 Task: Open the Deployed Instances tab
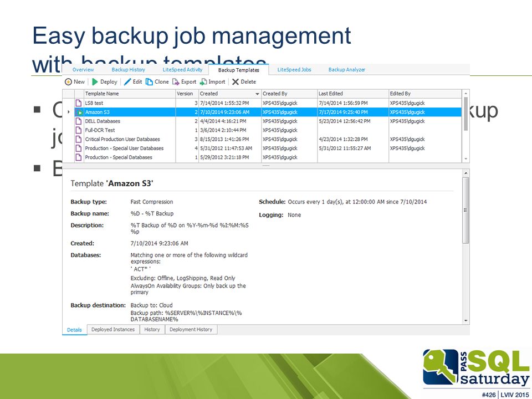pos(113,329)
